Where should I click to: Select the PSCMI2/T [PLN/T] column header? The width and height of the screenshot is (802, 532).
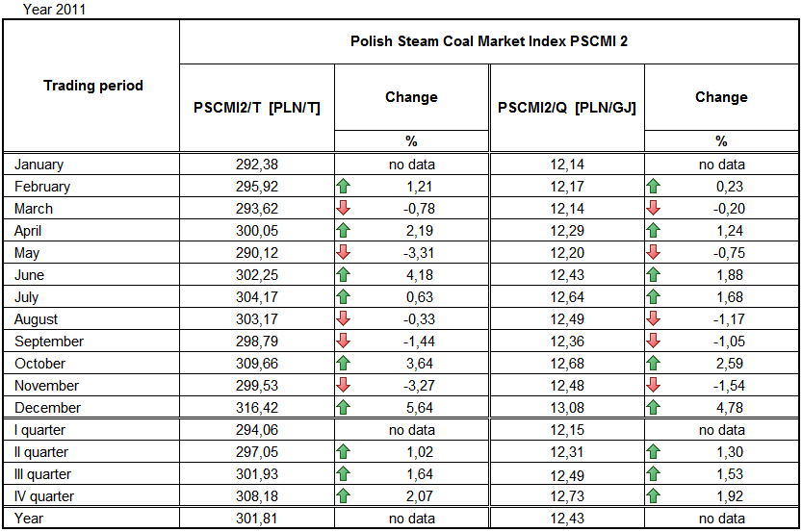point(257,108)
